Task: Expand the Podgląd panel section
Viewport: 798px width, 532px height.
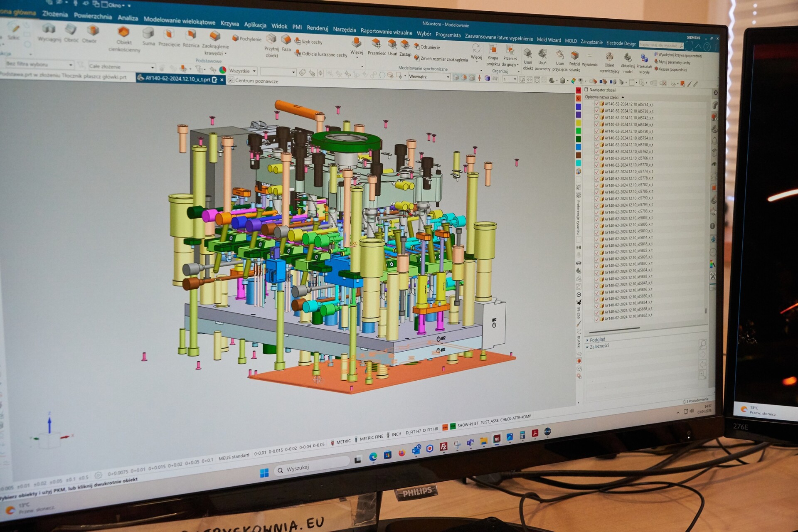Action: pyautogui.click(x=587, y=340)
